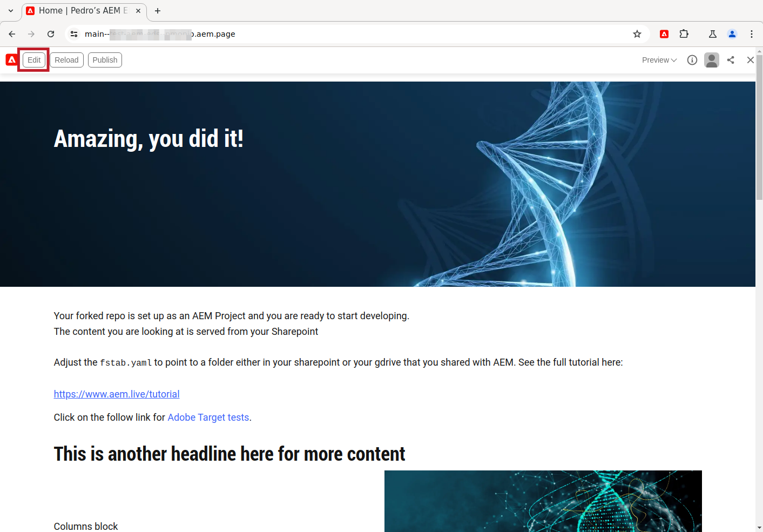Screen dimensions: 763x532
Task: Open the tab search chevron
Action: tap(11, 11)
